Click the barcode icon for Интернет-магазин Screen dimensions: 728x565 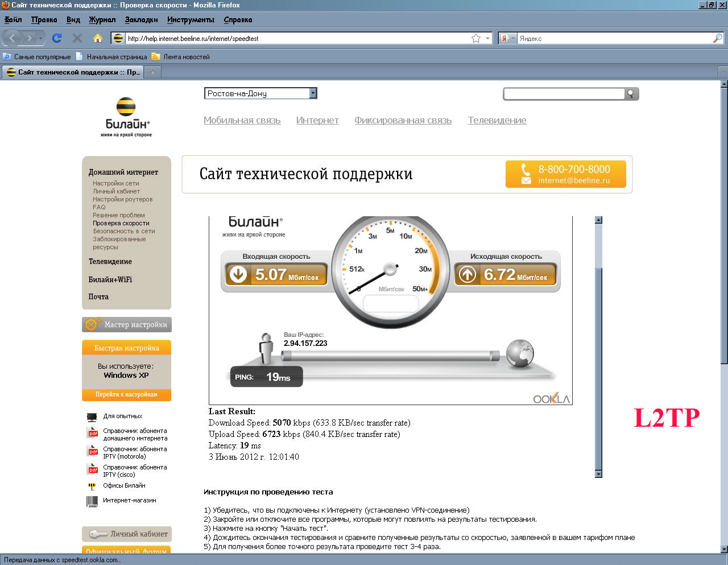(92, 501)
